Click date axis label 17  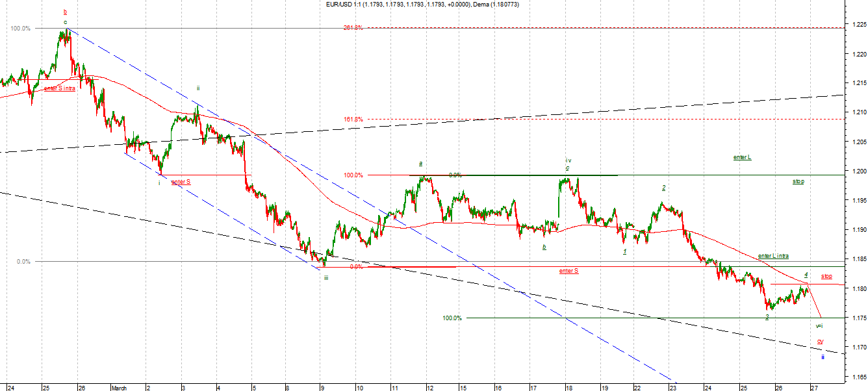[532, 387]
